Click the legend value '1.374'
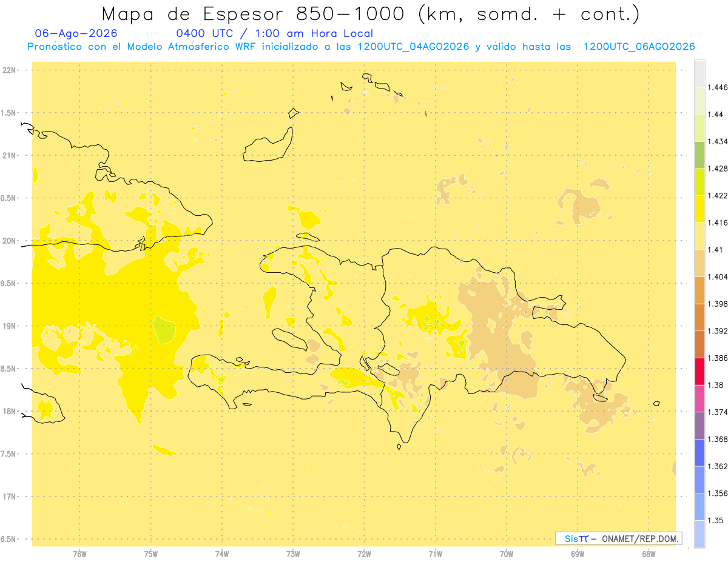728x562 pixels. 718,412
